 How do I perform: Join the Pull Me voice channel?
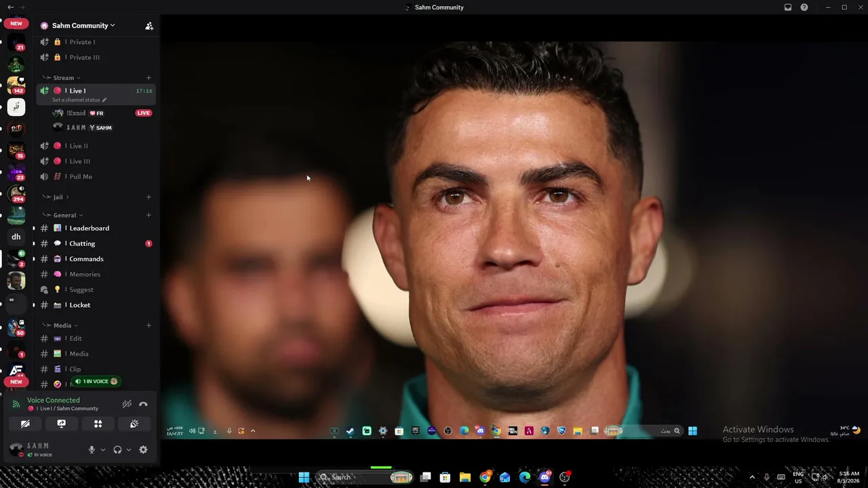pos(96,177)
